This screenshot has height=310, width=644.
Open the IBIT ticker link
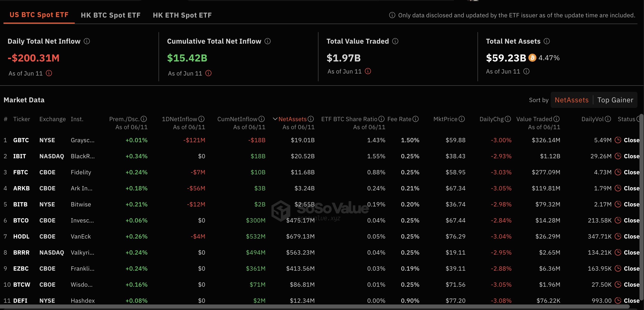[x=20, y=156]
